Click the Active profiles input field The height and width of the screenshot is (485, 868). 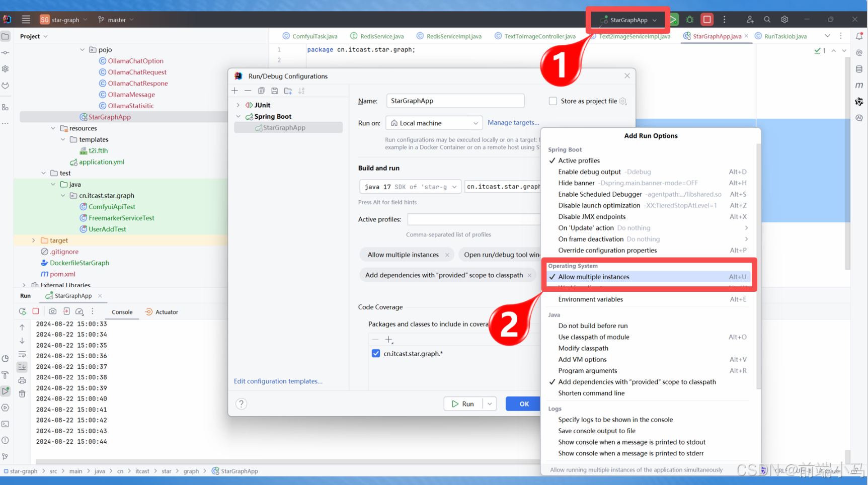474,219
